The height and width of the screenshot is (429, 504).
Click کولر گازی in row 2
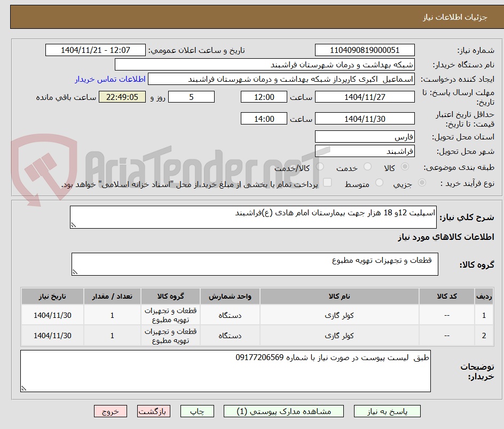(339, 336)
